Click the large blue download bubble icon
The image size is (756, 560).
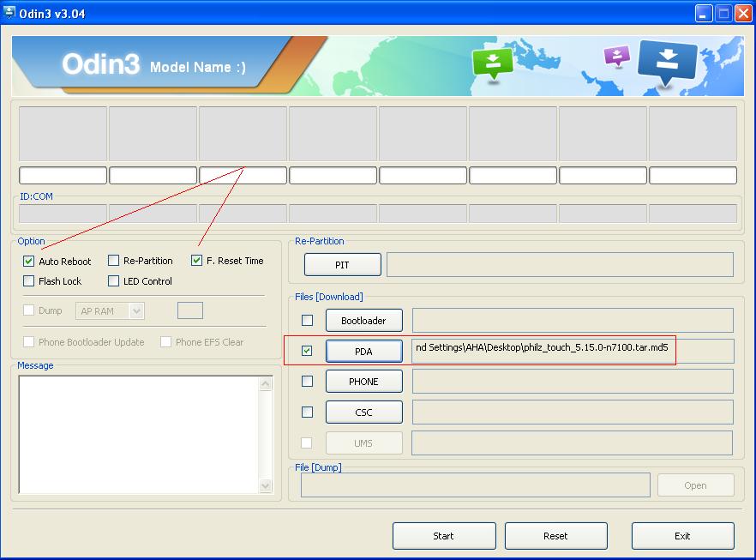click(x=667, y=63)
